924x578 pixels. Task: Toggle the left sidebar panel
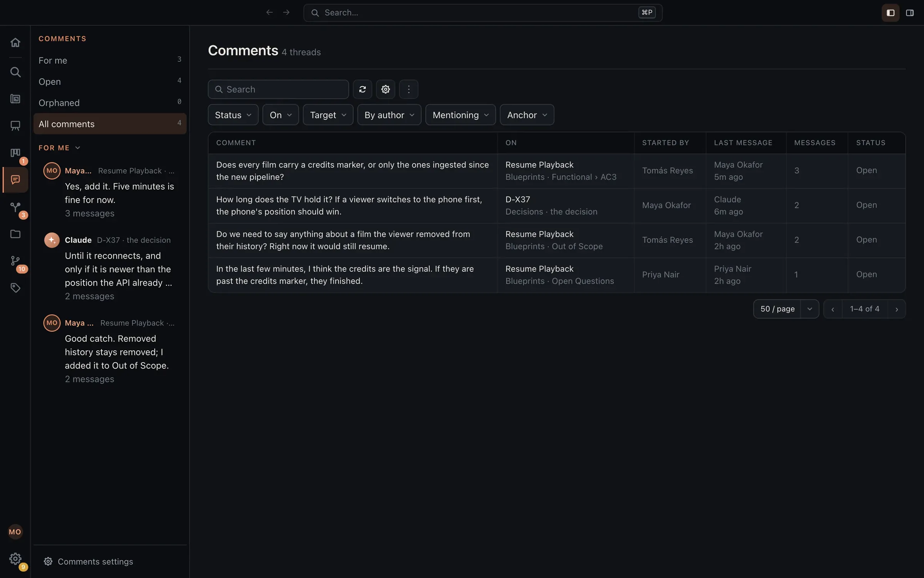pyautogui.click(x=891, y=13)
